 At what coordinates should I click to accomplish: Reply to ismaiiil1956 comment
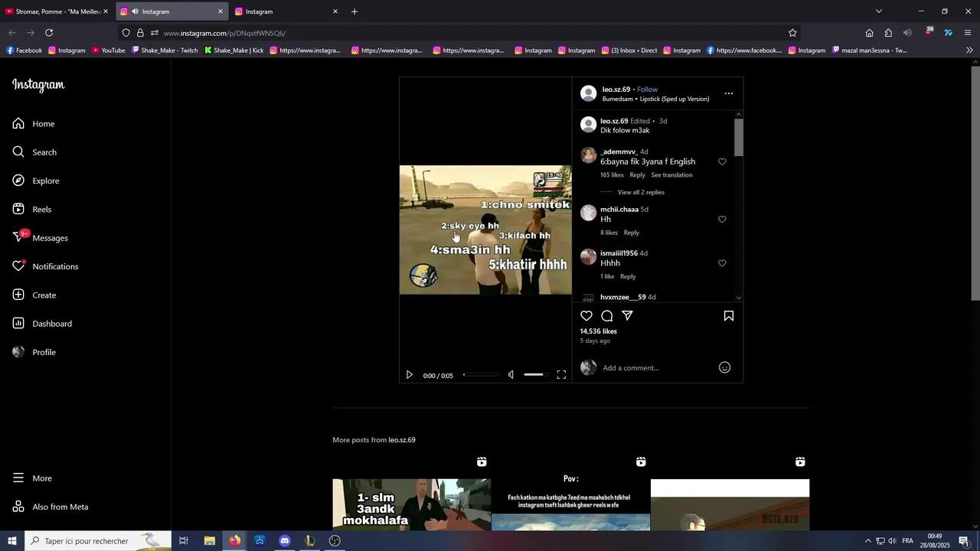click(628, 276)
